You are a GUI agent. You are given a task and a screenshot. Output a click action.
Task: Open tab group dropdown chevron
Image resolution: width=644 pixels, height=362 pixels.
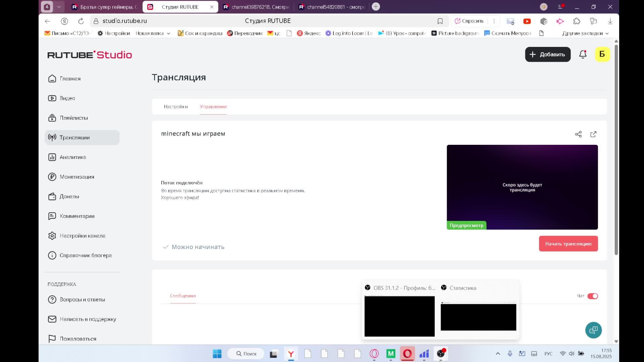[59, 7]
